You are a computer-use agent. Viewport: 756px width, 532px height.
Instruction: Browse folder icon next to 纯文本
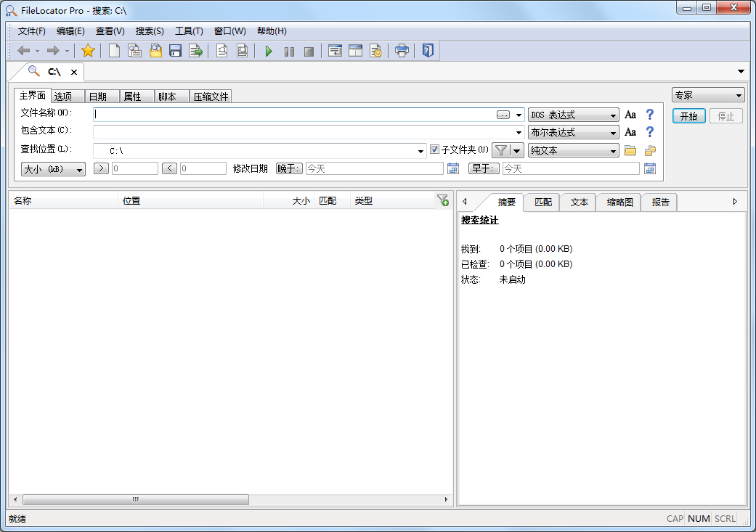630,150
